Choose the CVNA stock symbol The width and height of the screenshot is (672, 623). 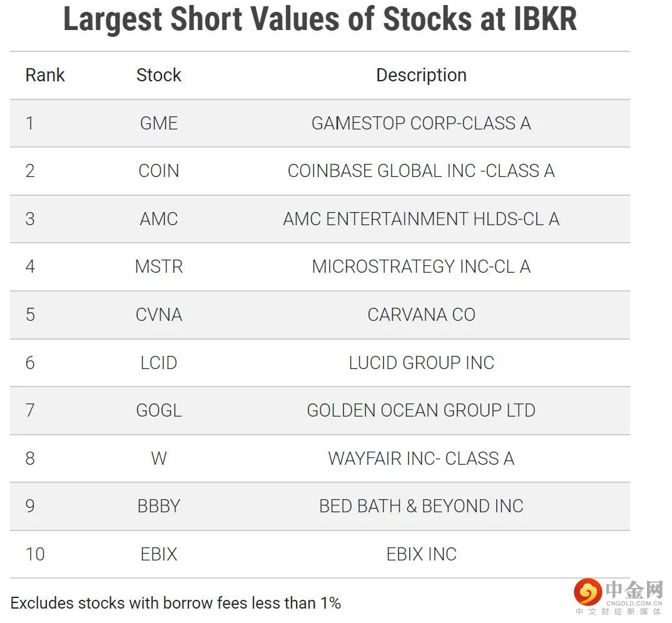[159, 315]
